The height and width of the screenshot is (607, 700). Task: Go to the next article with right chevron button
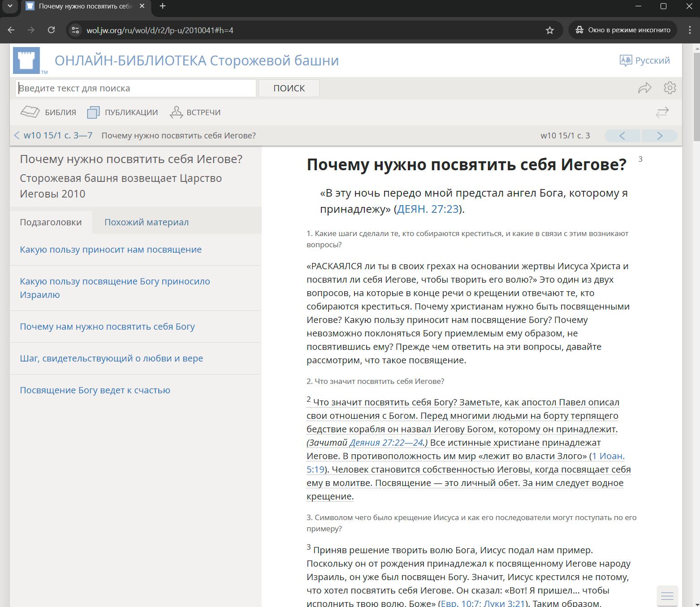click(x=660, y=136)
